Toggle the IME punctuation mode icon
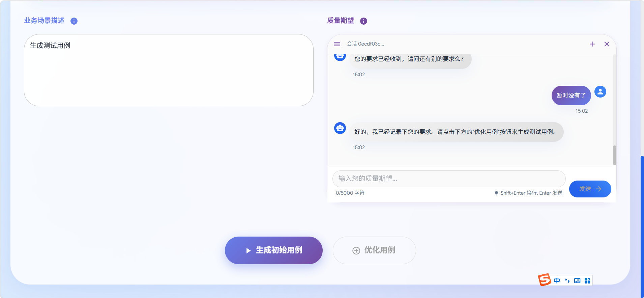The image size is (644, 298). tap(567, 280)
